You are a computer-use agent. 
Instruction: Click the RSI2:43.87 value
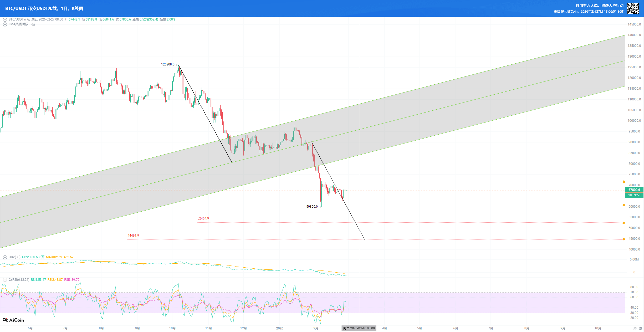click(x=55, y=280)
